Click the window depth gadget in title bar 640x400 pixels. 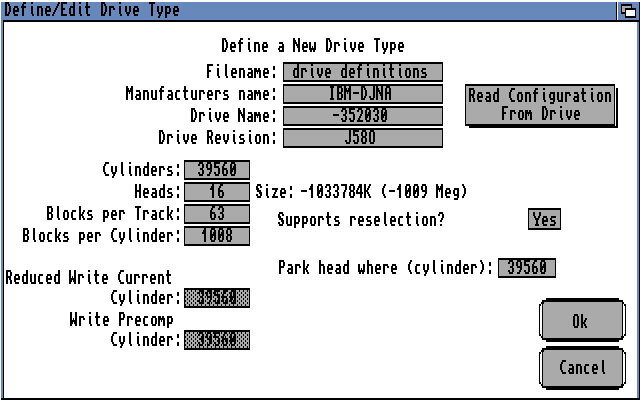click(628, 10)
